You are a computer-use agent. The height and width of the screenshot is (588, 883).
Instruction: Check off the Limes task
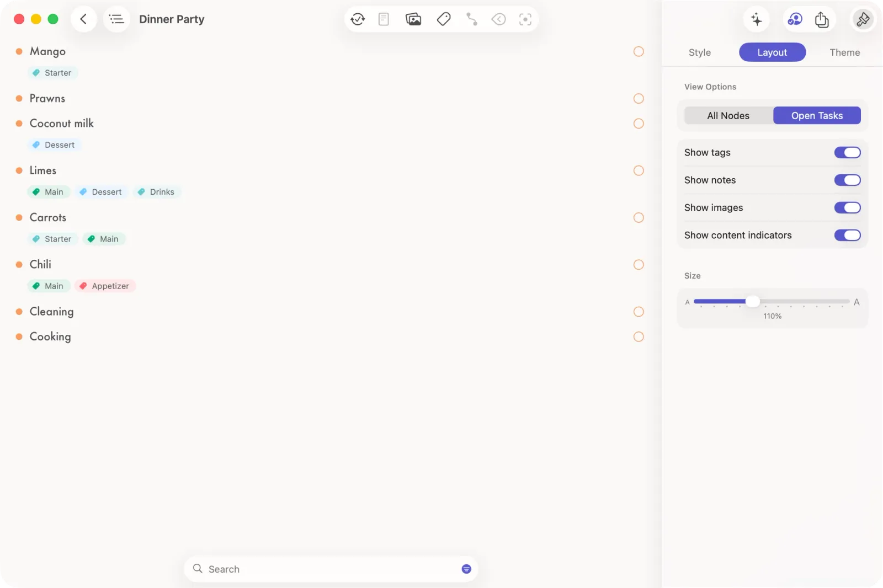click(639, 170)
